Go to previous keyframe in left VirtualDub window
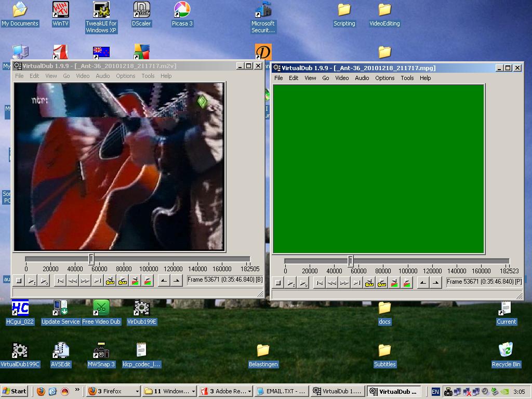Screen dimensions: 532x399 110,281
